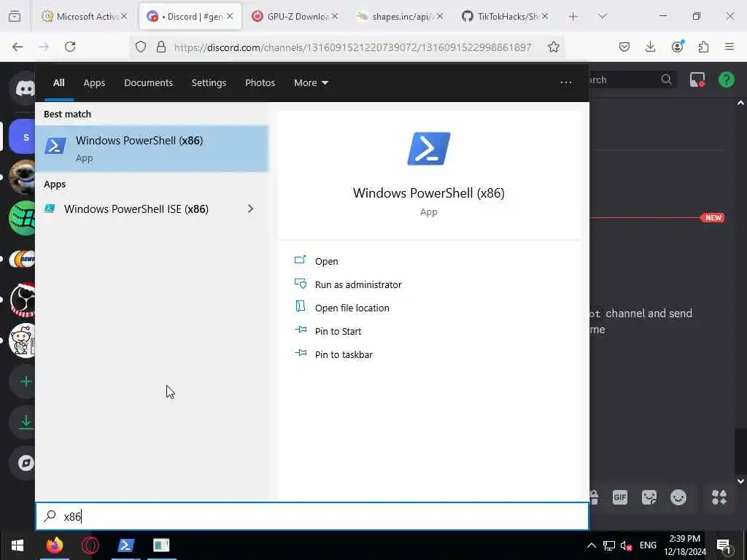Viewport: 747px width, 560px height.
Task: Open Firefox downloads panel
Action: 650,47
